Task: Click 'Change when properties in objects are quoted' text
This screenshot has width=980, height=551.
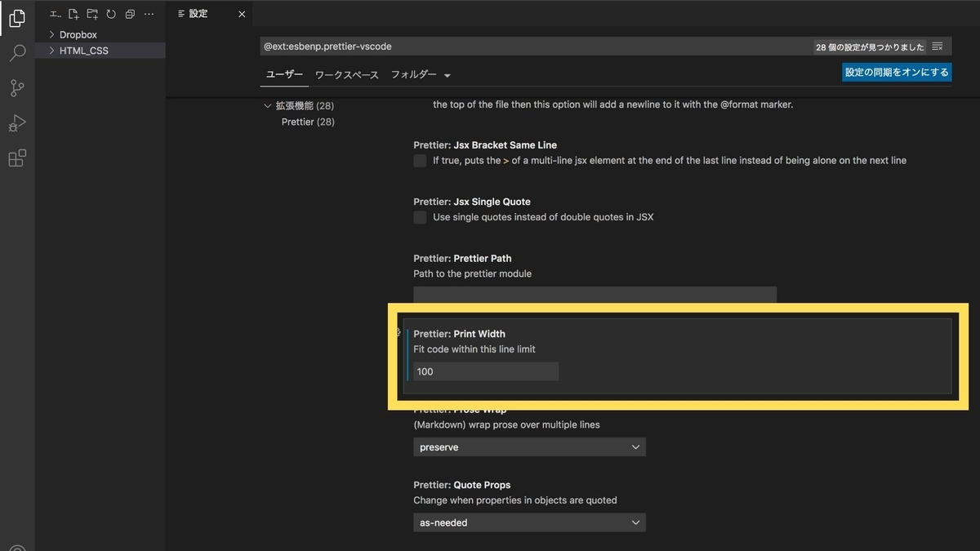Action: [515, 500]
